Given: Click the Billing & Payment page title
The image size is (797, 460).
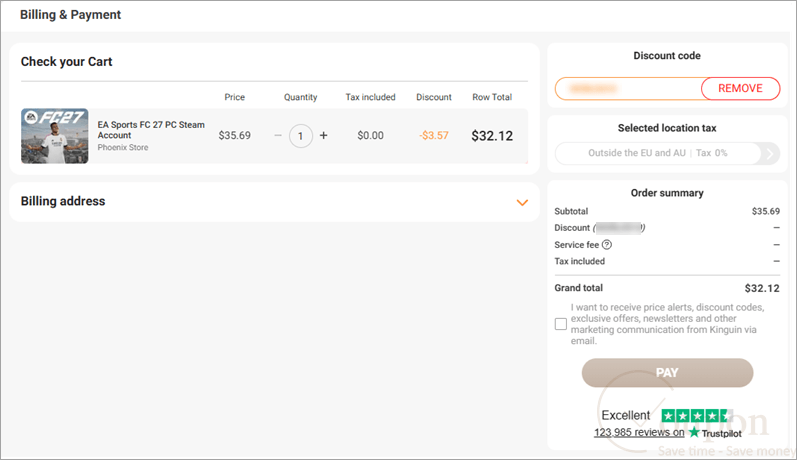Looking at the screenshot, I should pyautogui.click(x=70, y=15).
